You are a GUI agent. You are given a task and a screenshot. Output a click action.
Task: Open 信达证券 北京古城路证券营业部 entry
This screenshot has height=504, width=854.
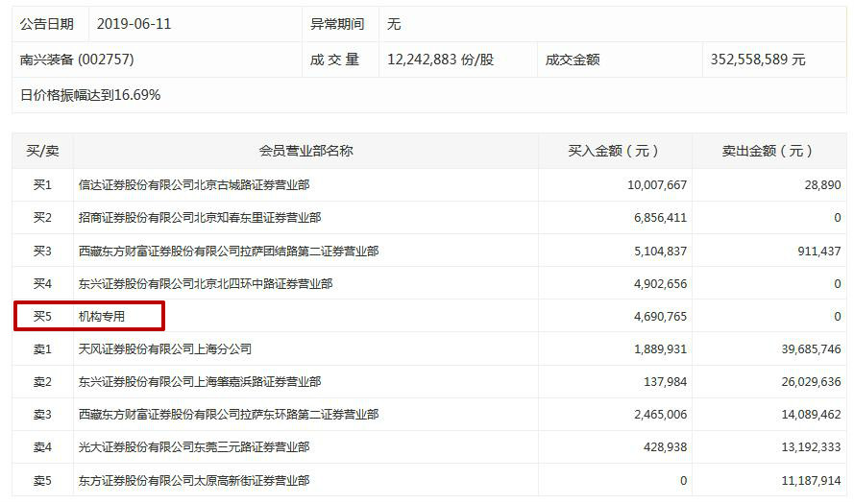[x=194, y=185]
